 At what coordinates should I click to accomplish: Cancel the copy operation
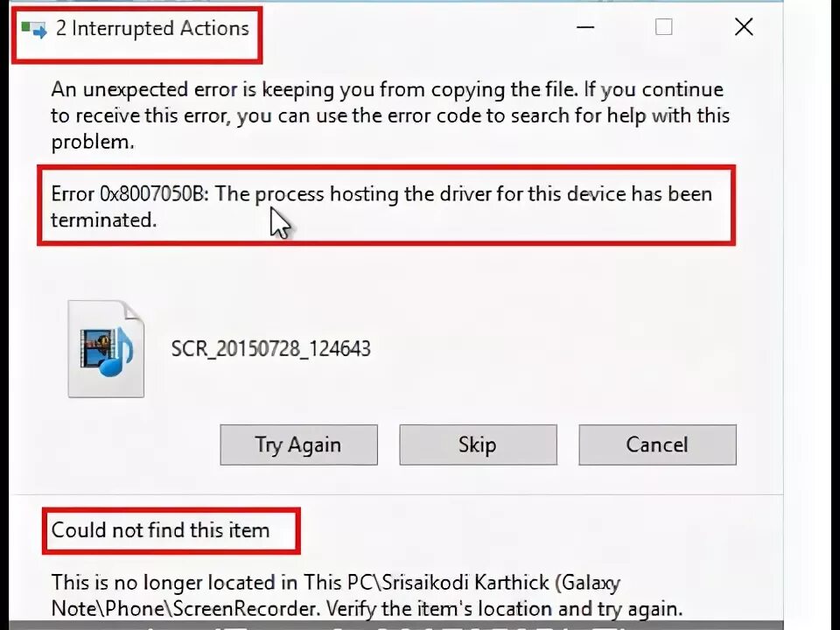click(x=657, y=444)
